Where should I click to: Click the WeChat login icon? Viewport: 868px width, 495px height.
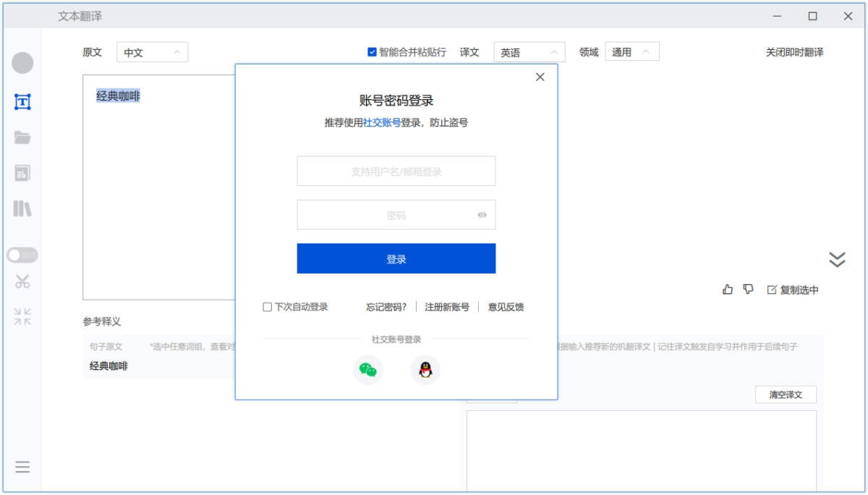(368, 371)
